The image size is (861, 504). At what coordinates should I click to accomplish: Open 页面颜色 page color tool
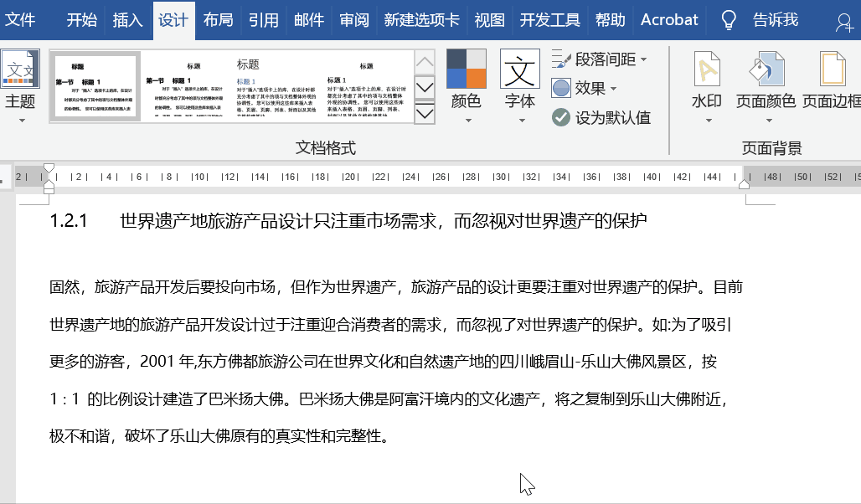[766, 70]
